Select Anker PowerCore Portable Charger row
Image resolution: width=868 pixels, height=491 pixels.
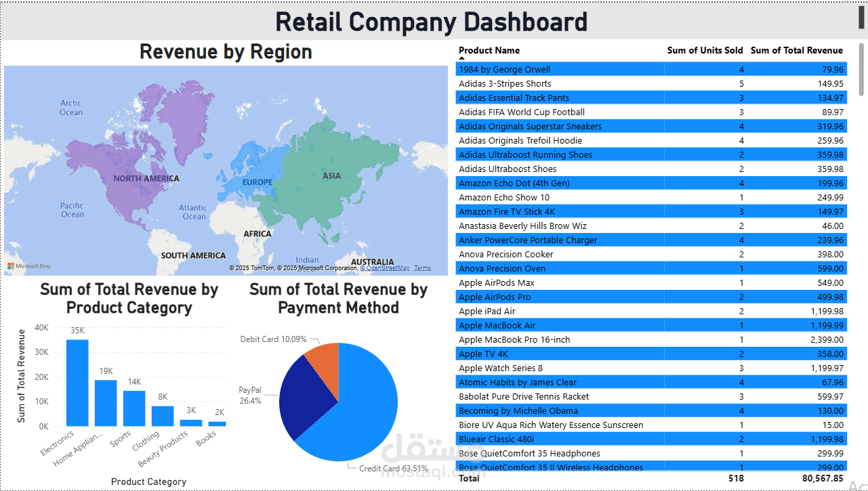click(x=651, y=240)
